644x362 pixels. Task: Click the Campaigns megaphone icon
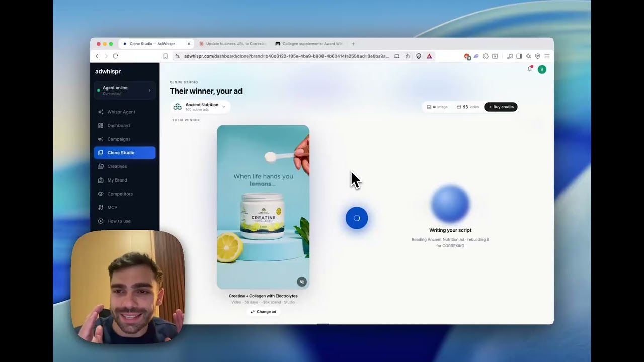[x=101, y=139]
